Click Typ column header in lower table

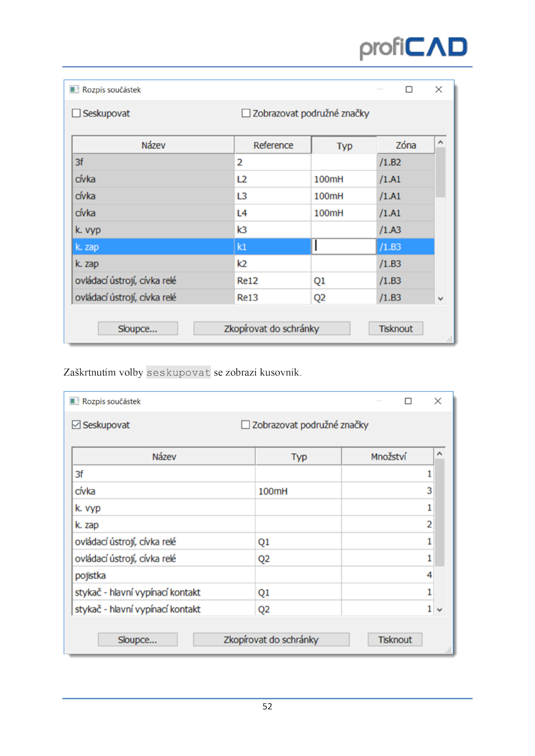(x=299, y=457)
